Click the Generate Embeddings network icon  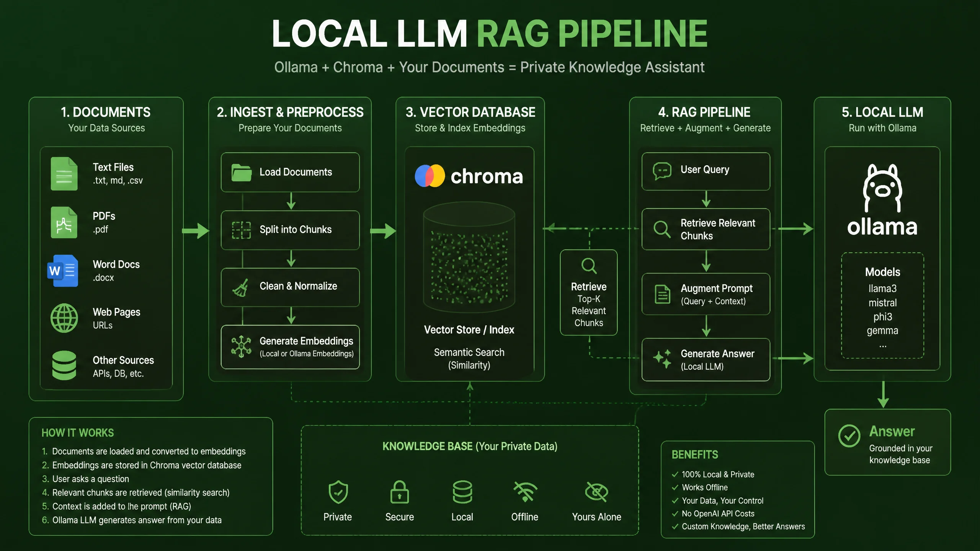[241, 347]
